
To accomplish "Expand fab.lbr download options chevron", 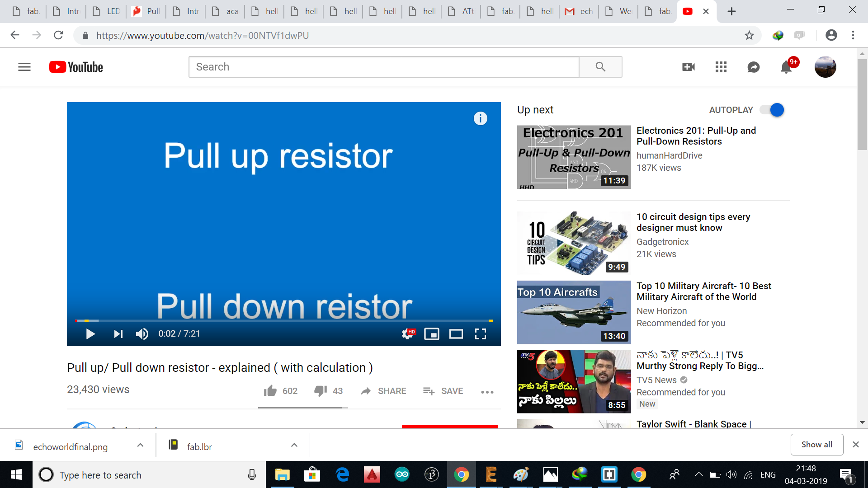I will (x=294, y=446).
